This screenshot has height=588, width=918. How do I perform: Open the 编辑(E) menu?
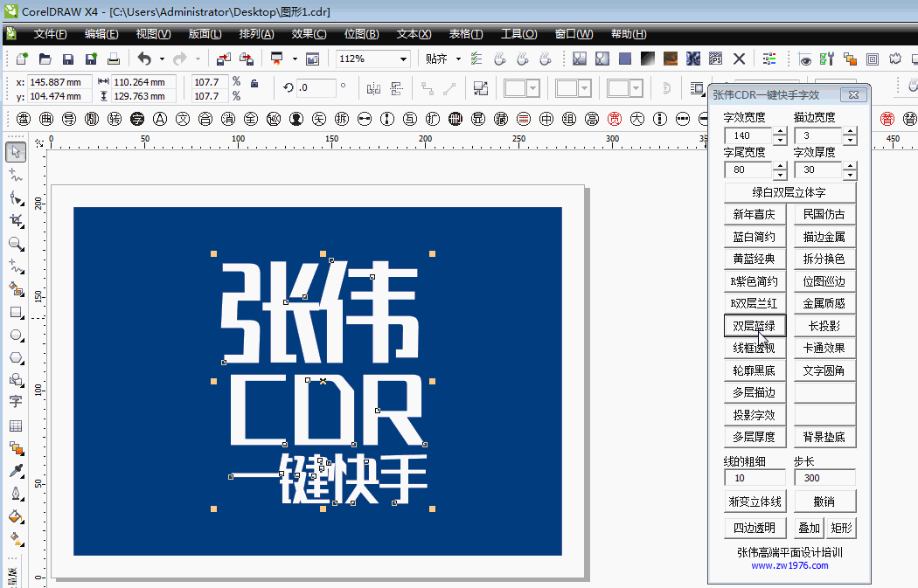(x=101, y=34)
